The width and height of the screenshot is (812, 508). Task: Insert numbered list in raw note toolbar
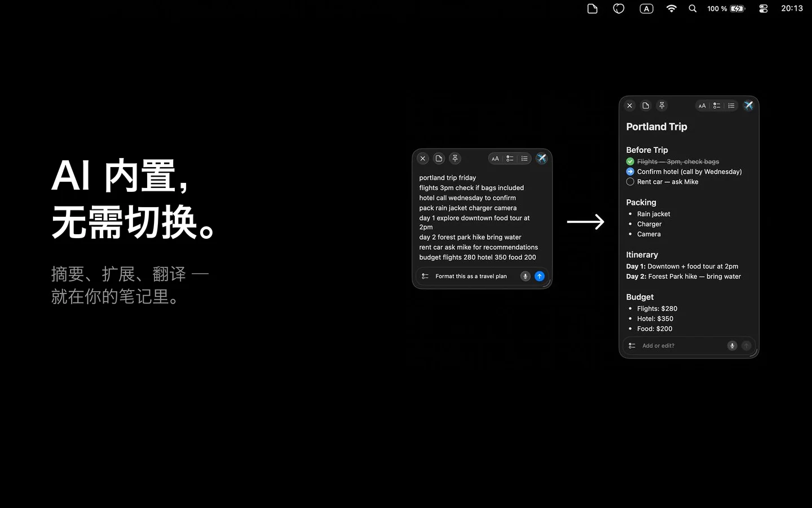(524, 159)
